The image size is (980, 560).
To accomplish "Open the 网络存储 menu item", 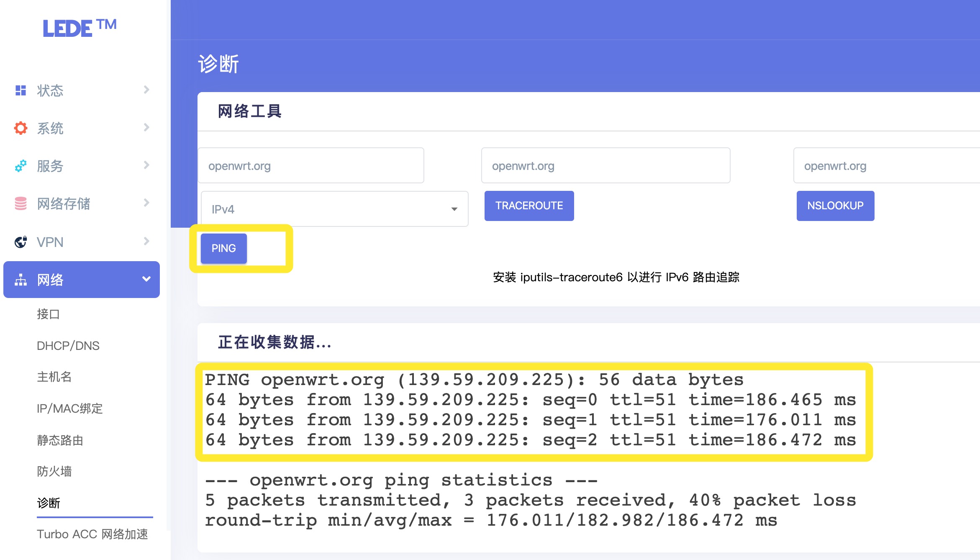I will pyautogui.click(x=82, y=203).
